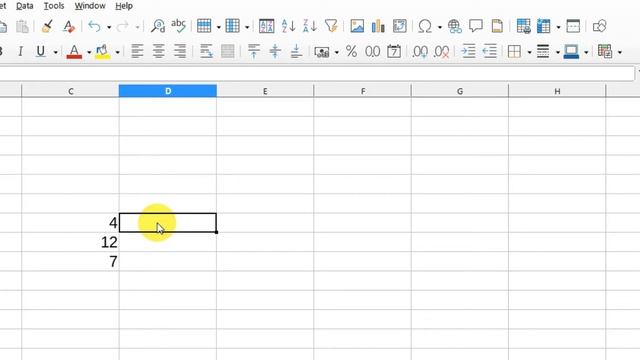This screenshot has width=640, height=360.
Task: Open the Sort dialog icon
Action: (267, 26)
